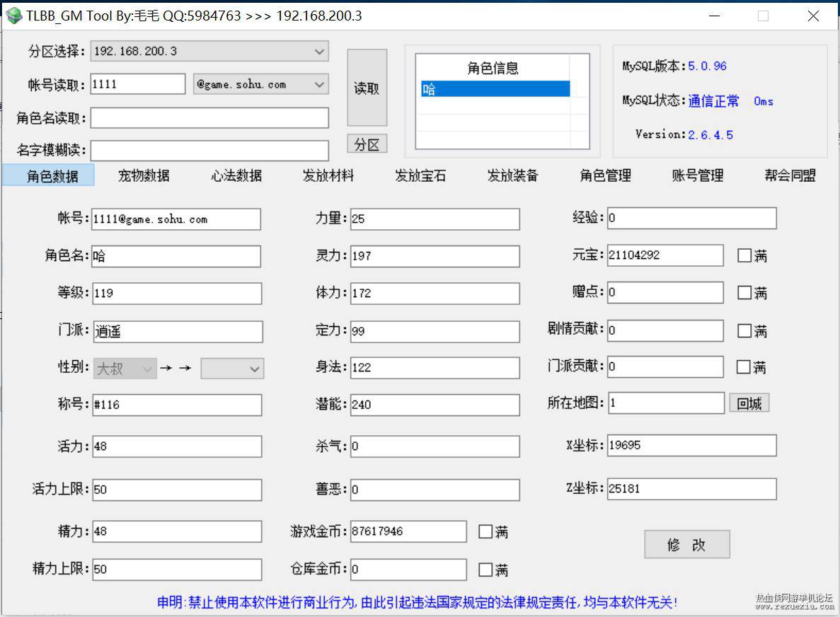Check the 游戏金币 满 checkbox
The width and height of the screenshot is (840, 617).
(485, 531)
